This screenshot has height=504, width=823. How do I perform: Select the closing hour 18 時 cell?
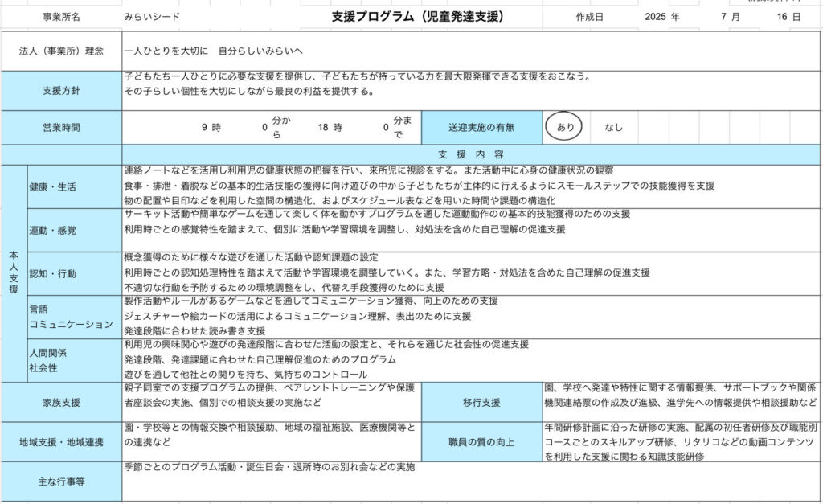330,127
